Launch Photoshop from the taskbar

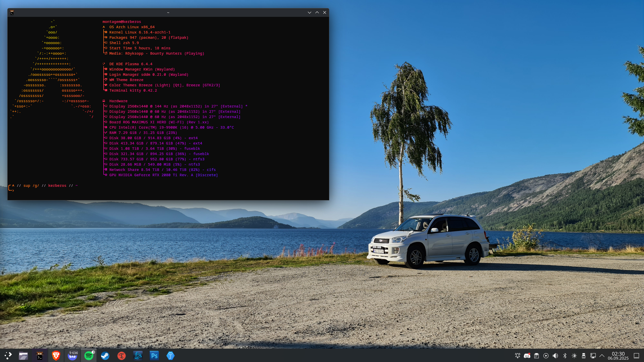[x=154, y=355]
